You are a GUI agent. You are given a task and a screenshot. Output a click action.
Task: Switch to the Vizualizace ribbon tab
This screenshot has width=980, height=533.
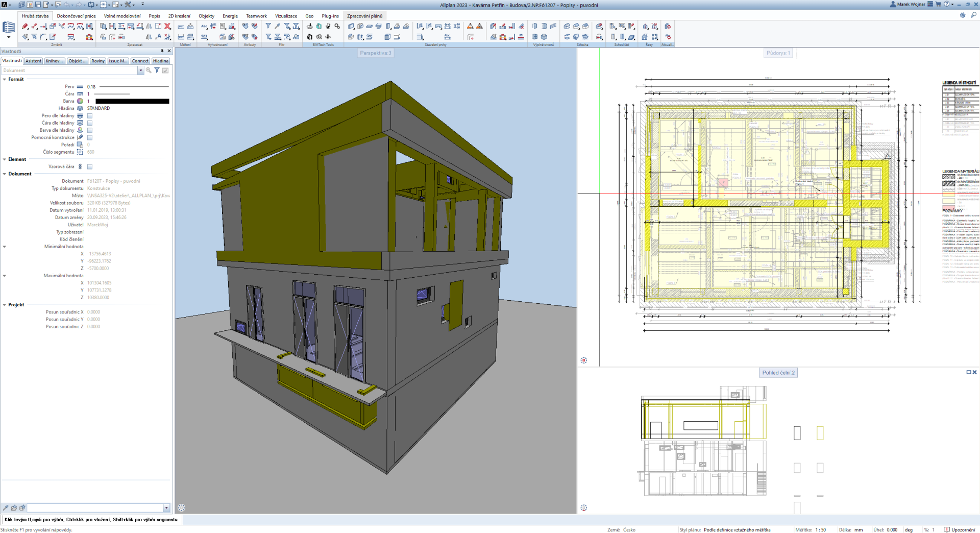[286, 16]
